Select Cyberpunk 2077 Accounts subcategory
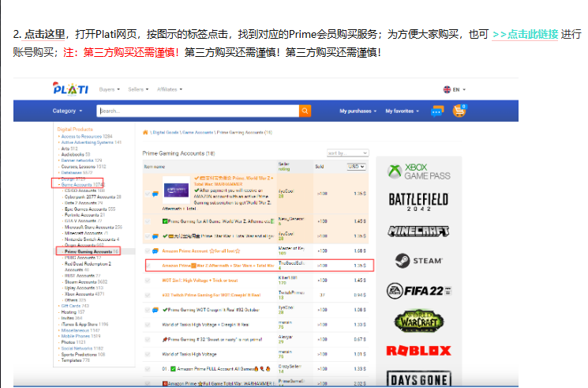The image size is (588, 388). 92,197
